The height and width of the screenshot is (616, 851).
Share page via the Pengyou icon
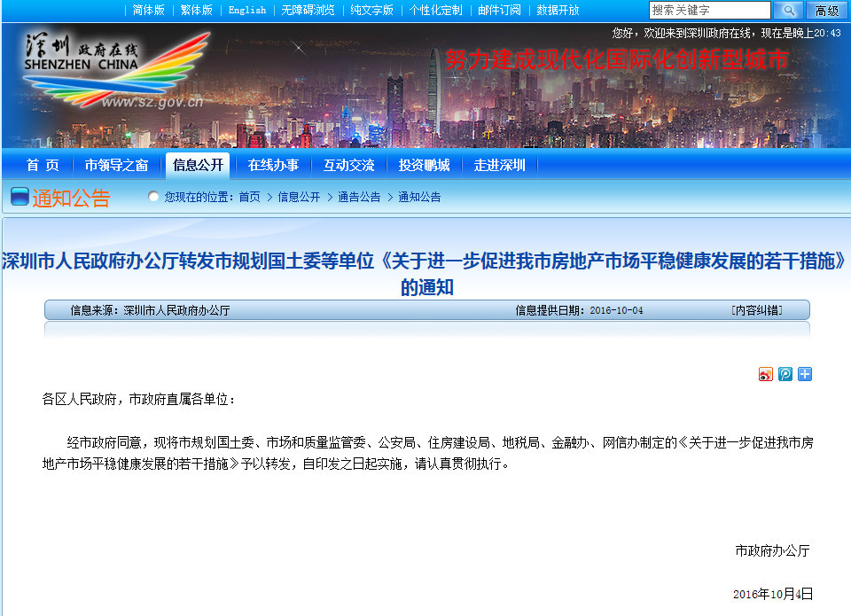pyautogui.click(x=785, y=374)
